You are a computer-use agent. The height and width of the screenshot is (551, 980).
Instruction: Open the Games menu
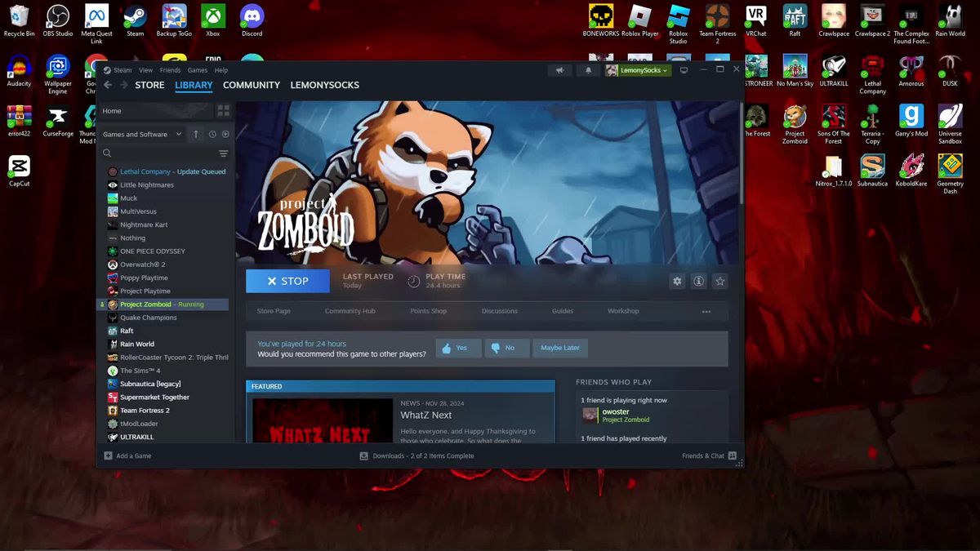(x=198, y=70)
